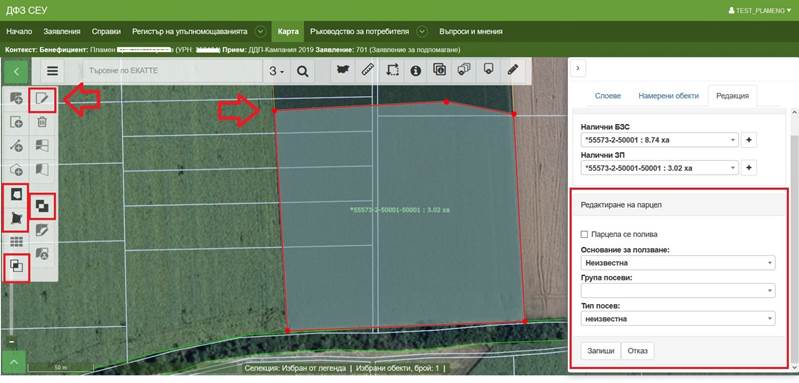Screen dimensions: 799x383
Task: Click the EKATTE search input field
Action: tap(172, 71)
